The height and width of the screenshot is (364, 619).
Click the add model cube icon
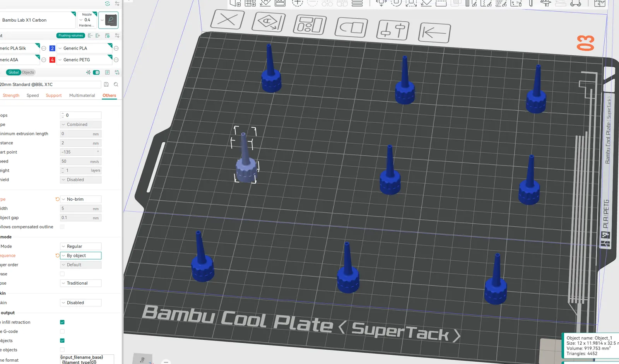[235, 3]
